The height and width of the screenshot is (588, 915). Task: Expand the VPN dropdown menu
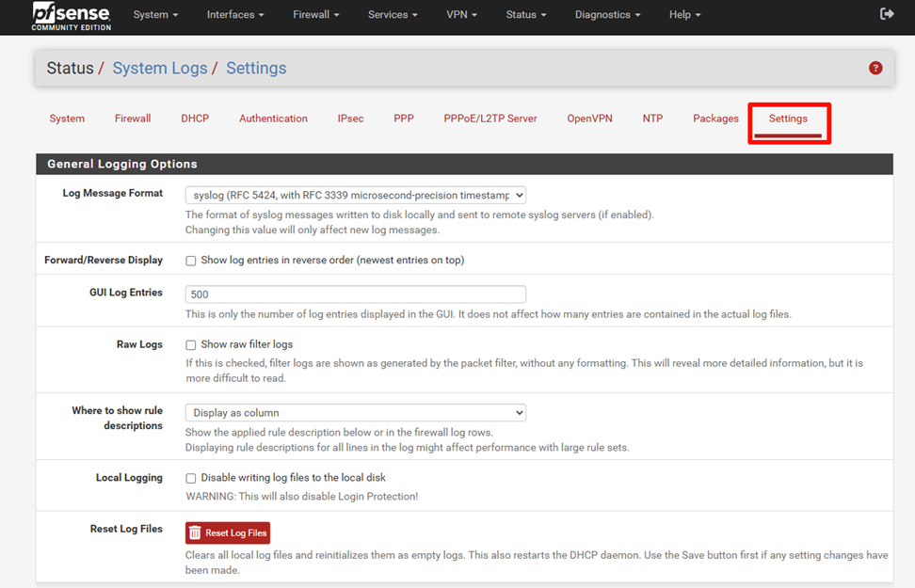[460, 14]
